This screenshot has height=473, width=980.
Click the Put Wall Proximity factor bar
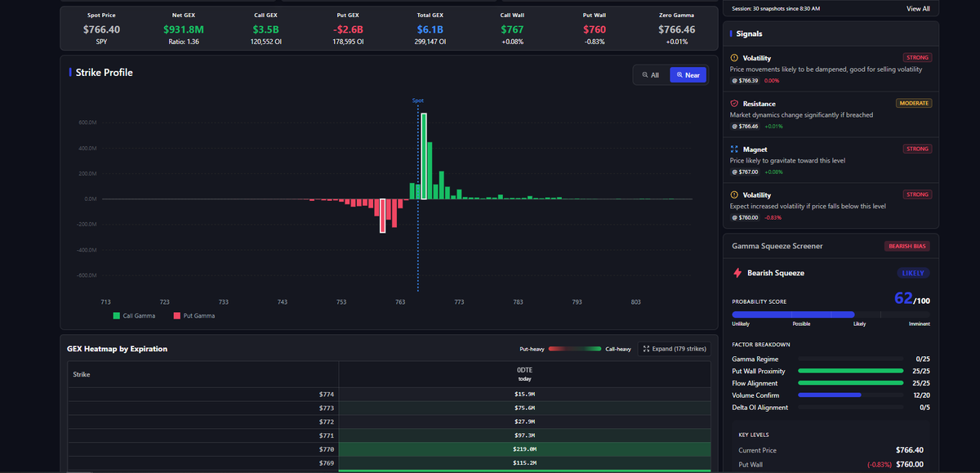[x=849, y=371]
